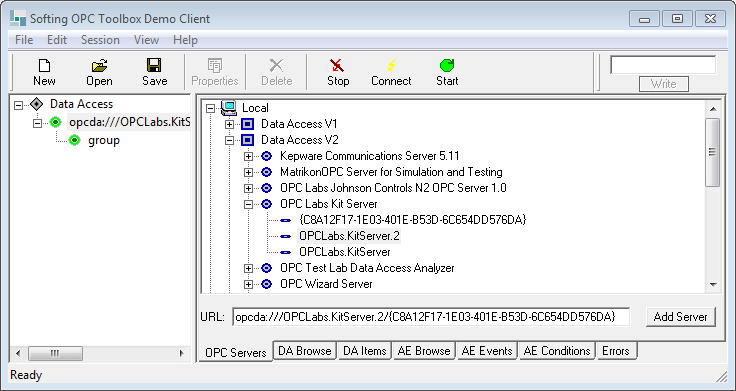Expand Kepware Communications Server 5.11 node

248,156
